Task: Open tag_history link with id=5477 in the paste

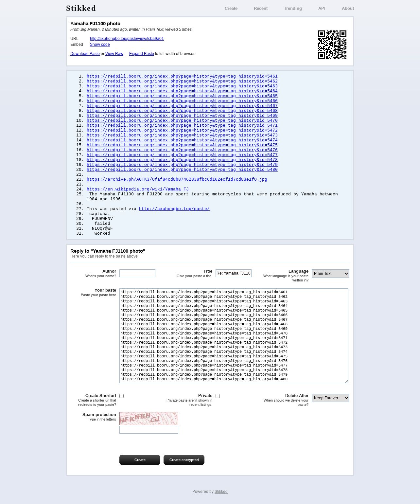Action: click(x=182, y=155)
